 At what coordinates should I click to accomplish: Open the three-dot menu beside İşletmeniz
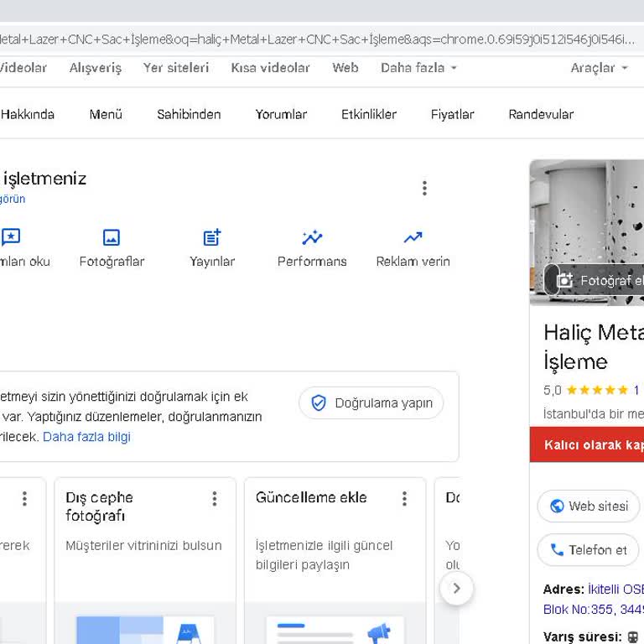point(424,188)
